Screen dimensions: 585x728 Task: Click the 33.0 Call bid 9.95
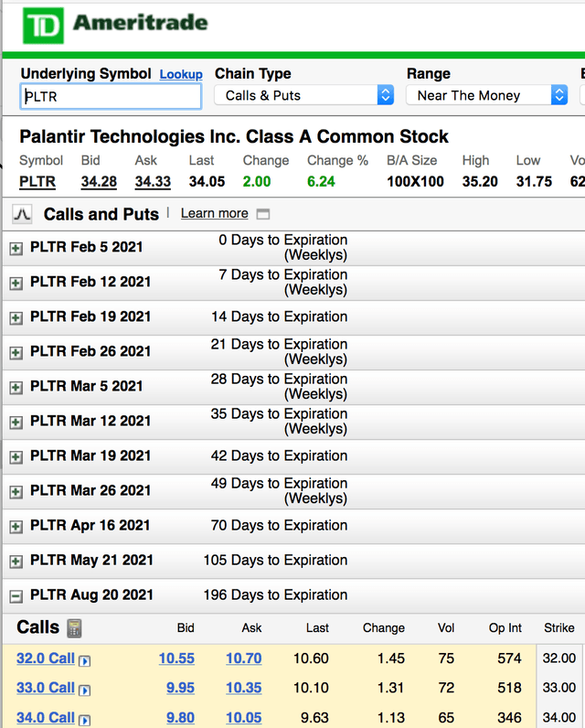point(180,688)
